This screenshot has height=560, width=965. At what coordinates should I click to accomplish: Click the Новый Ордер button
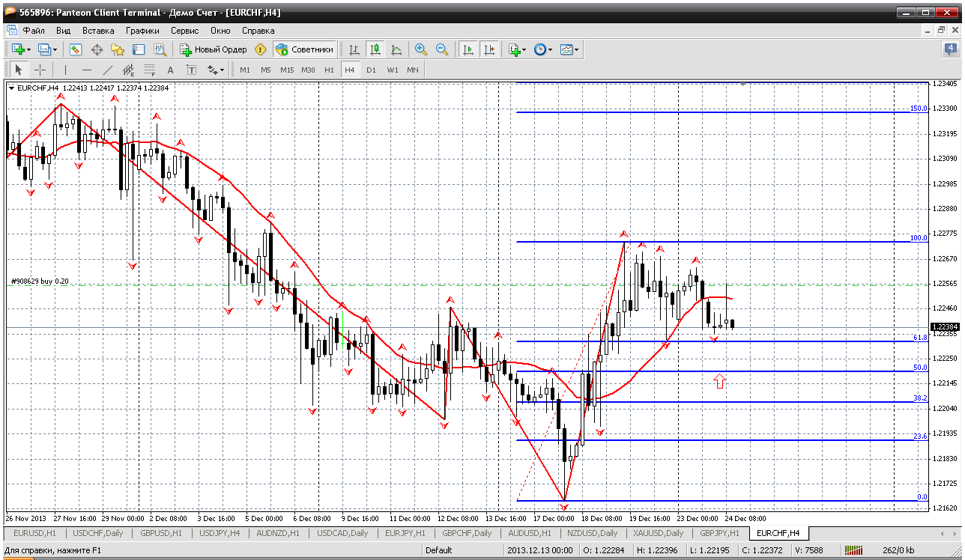(x=213, y=49)
